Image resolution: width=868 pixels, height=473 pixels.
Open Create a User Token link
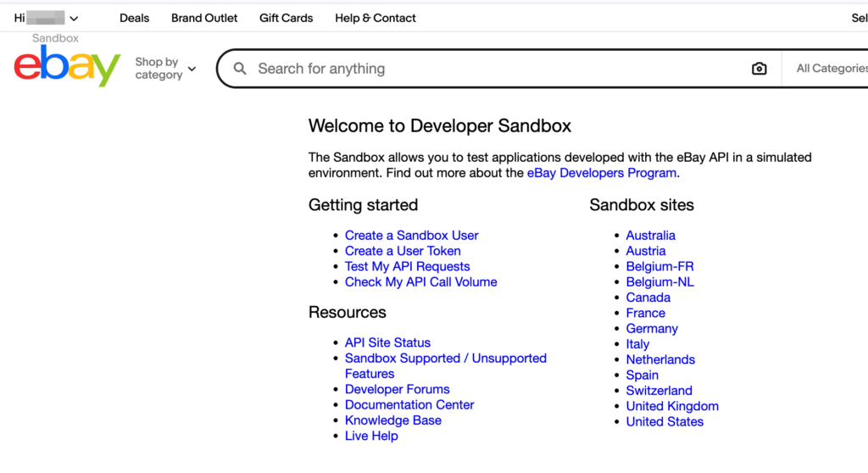(x=403, y=251)
